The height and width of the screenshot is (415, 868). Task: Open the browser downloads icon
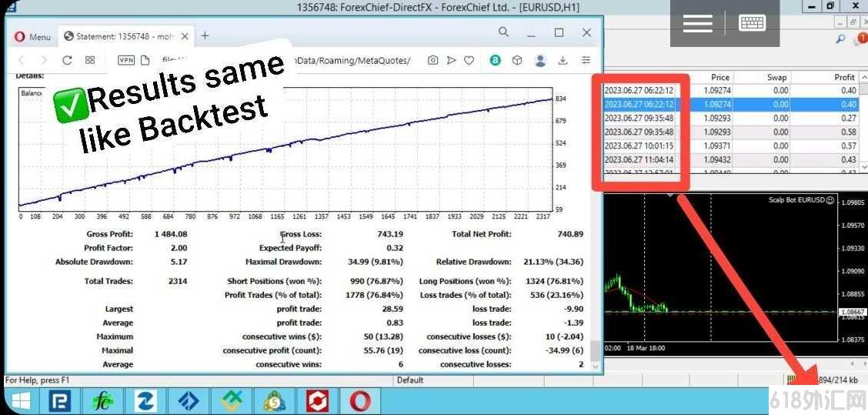563,60
